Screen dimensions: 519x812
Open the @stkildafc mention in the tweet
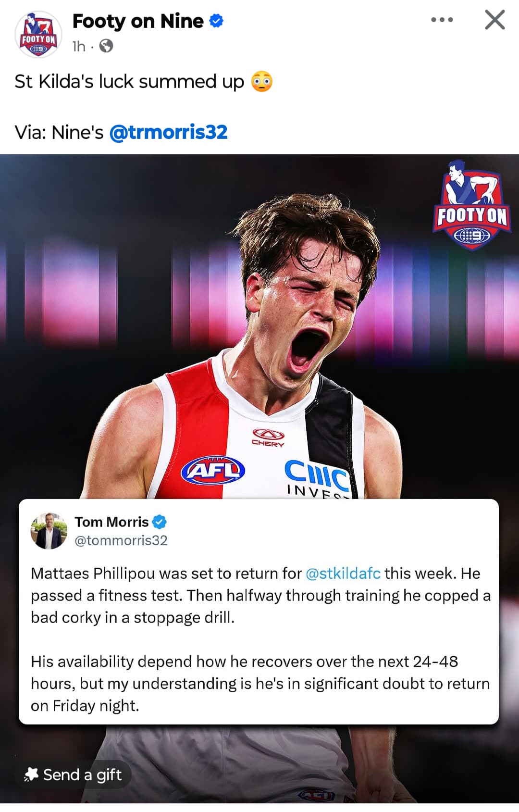coord(343,573)
